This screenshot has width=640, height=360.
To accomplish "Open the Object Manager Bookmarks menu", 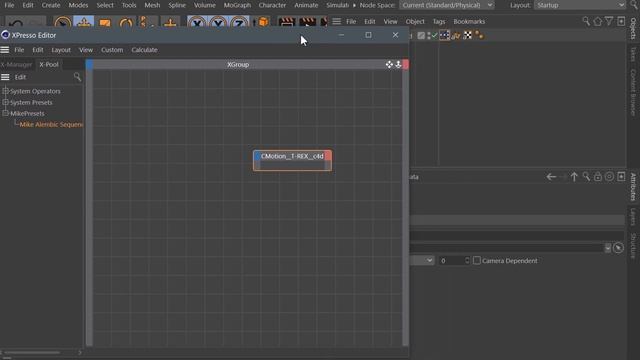I will pyautogui.click(x=469, y=21).
